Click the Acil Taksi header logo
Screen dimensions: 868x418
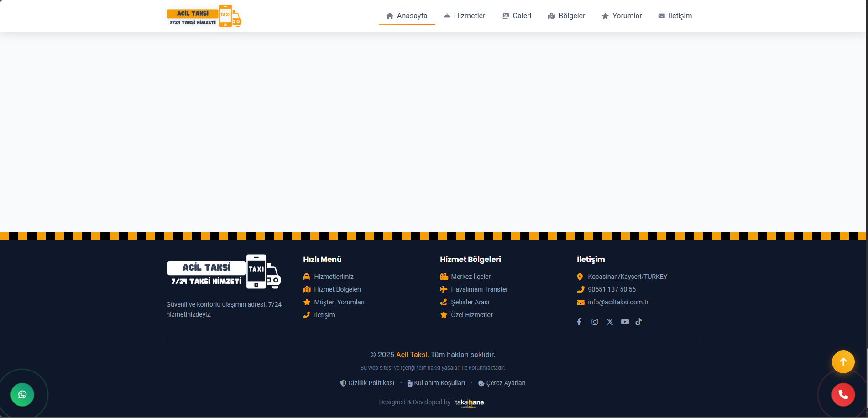coord(204,16)
